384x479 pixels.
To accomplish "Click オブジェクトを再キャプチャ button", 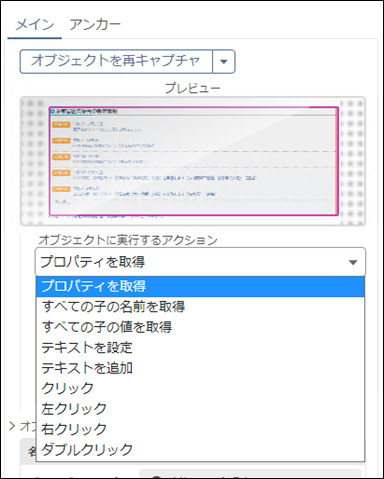I will (x=116, y=61).
